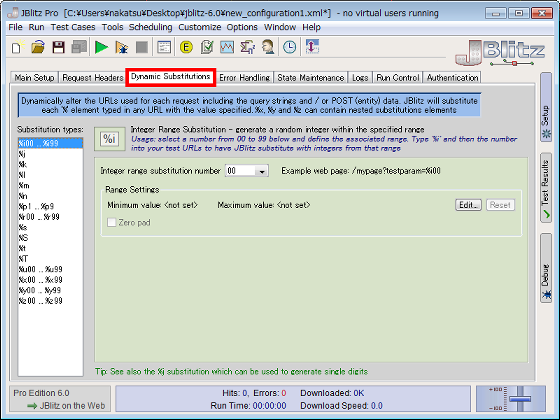560x420 pixels.
Task: Follow the JBlitz on the Web link
Action: pos(66,406)
